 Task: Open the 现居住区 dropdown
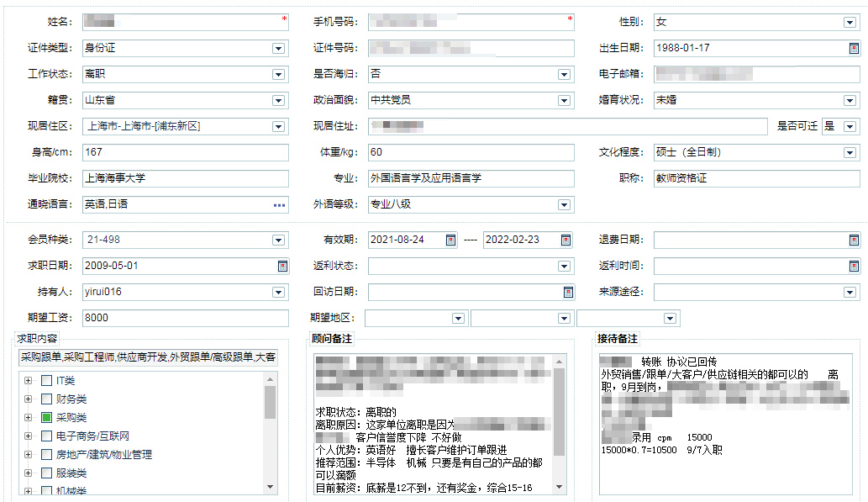pyautogui.click(x=278, y=126)
